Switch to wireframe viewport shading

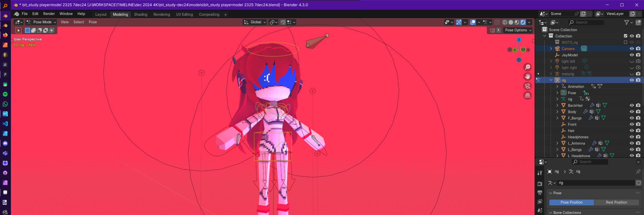505,22
